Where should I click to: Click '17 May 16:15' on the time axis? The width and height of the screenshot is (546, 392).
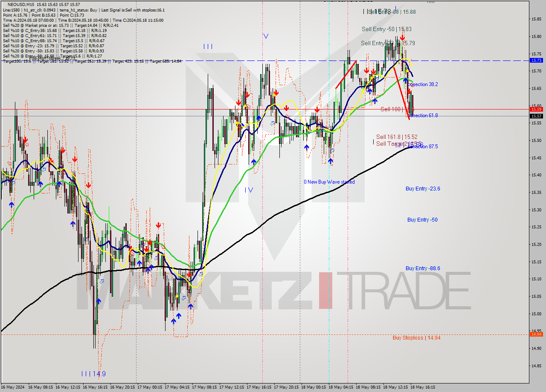[x=259, y=387]
